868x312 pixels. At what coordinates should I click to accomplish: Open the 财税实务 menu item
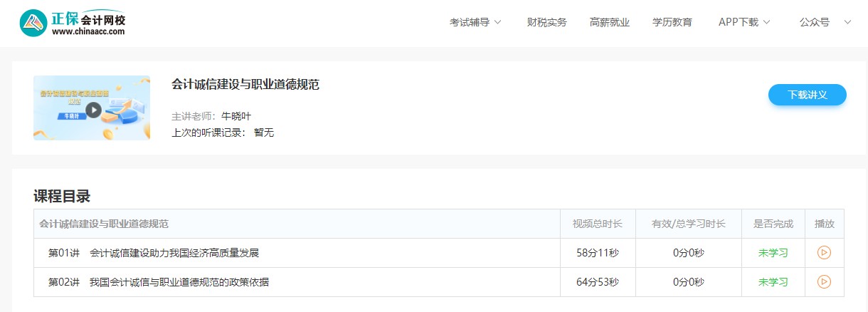pyautogui.click(x=546, y=22)
